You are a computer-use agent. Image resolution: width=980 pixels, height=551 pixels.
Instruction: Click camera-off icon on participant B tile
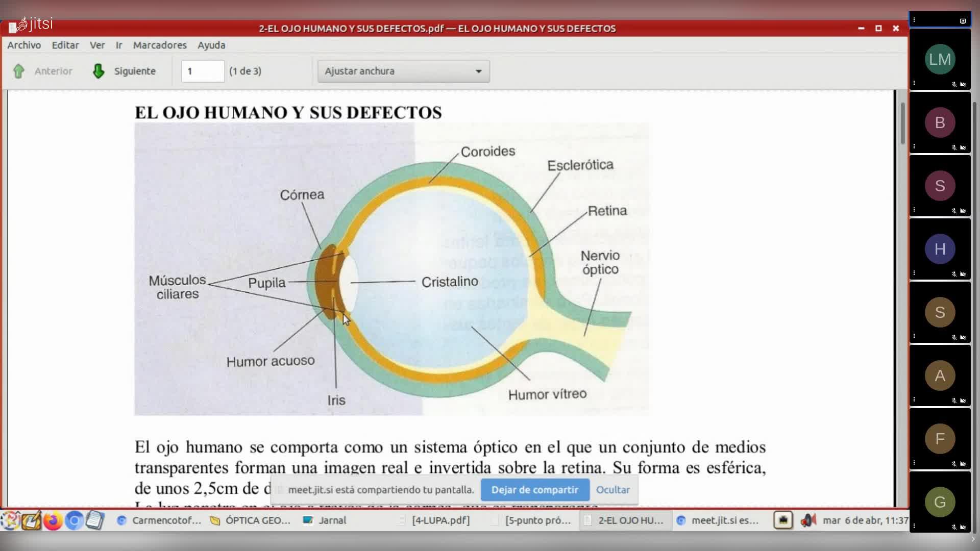(963, 147)
